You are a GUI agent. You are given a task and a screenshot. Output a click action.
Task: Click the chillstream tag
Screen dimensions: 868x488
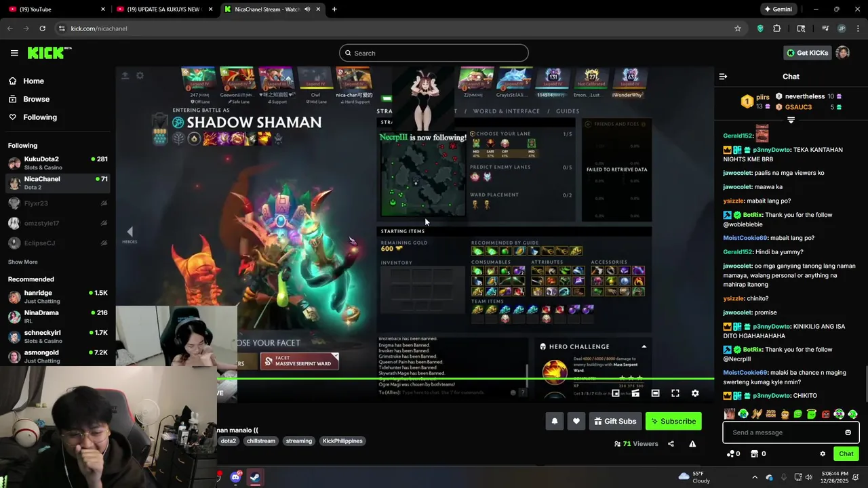pyautogui.click(x=261, y=441)
